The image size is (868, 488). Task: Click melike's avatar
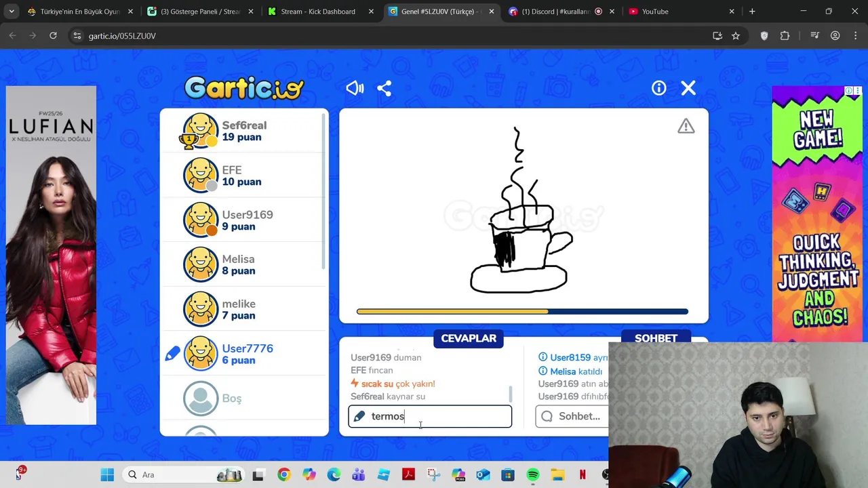201,309
